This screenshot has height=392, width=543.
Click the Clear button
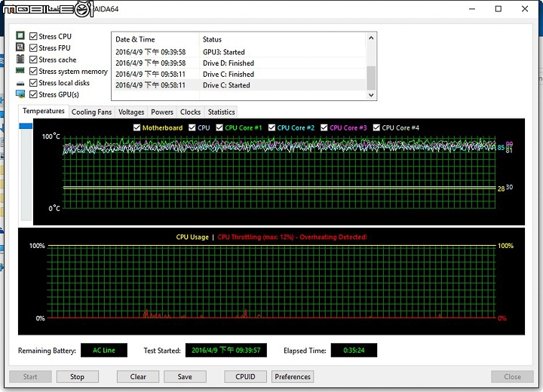138,376
